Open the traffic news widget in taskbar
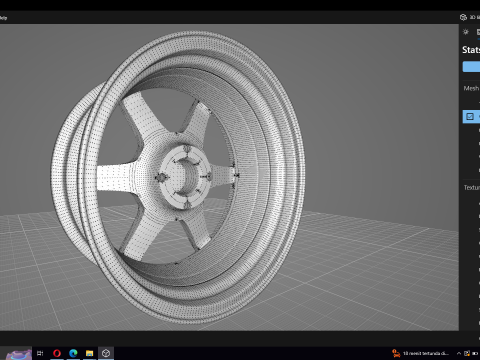This screenshot has height=360, width=480. [x=421, y=353]
